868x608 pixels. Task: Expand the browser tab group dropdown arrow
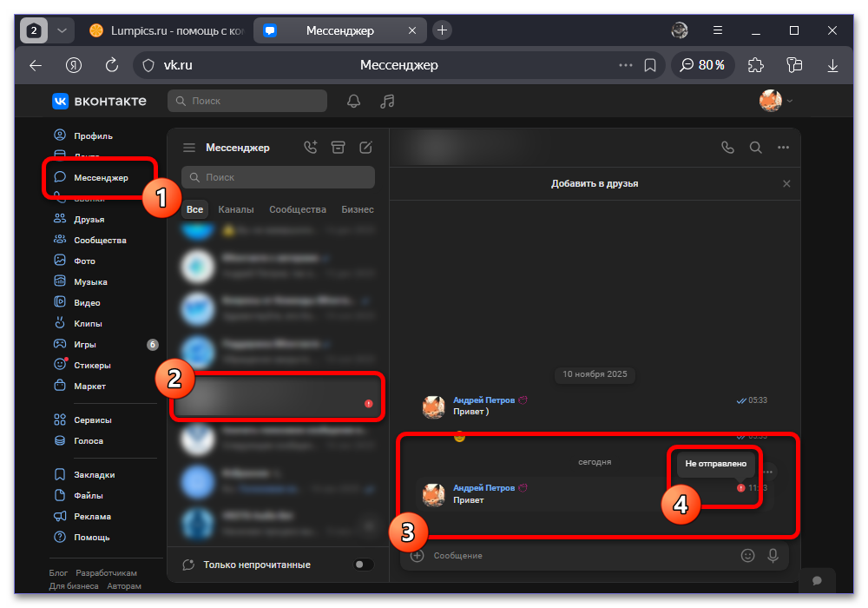tap(62, 30)
